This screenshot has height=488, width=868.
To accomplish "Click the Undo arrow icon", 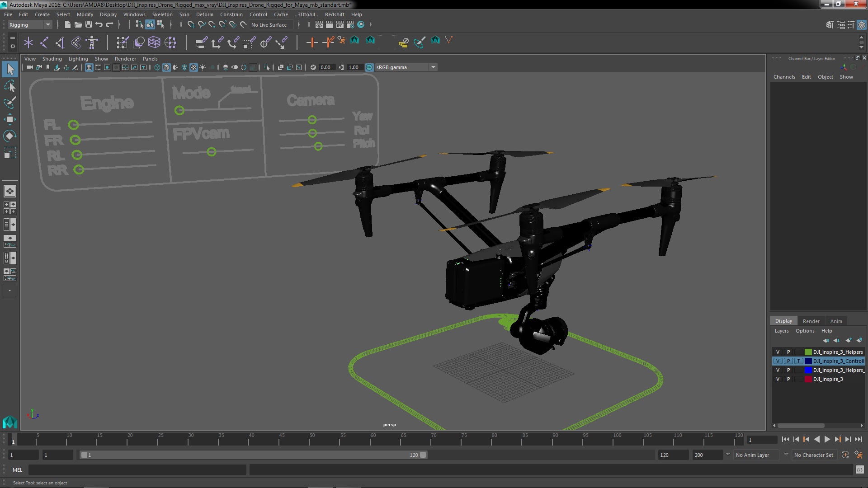I will (99, 24).
